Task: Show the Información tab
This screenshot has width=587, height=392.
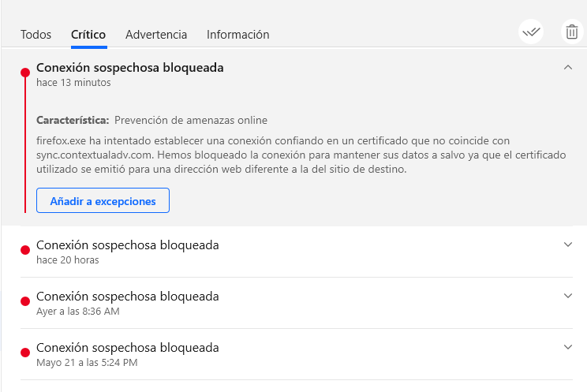Action: tap(237, 35)
